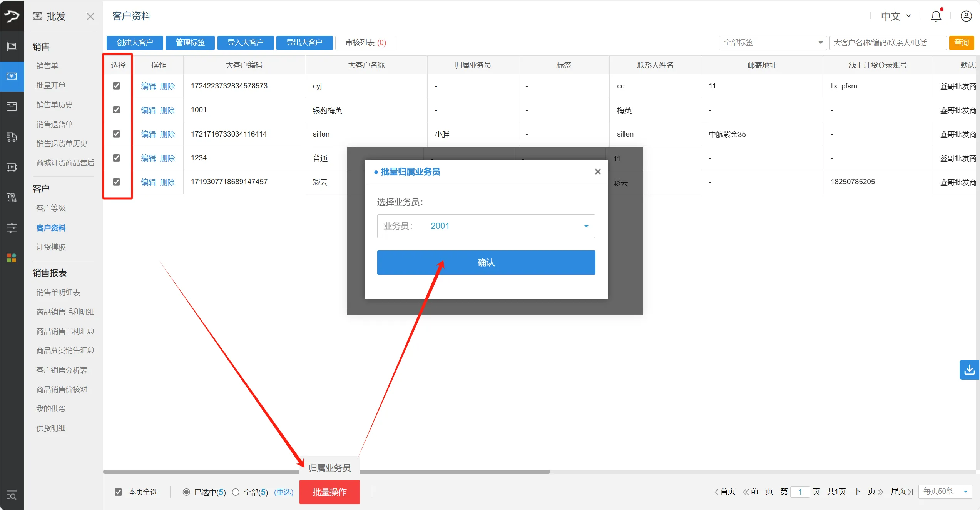Viewport: 980px width, 510px height.
Task: Click the notification bell icon
Action: coord(936,16)
